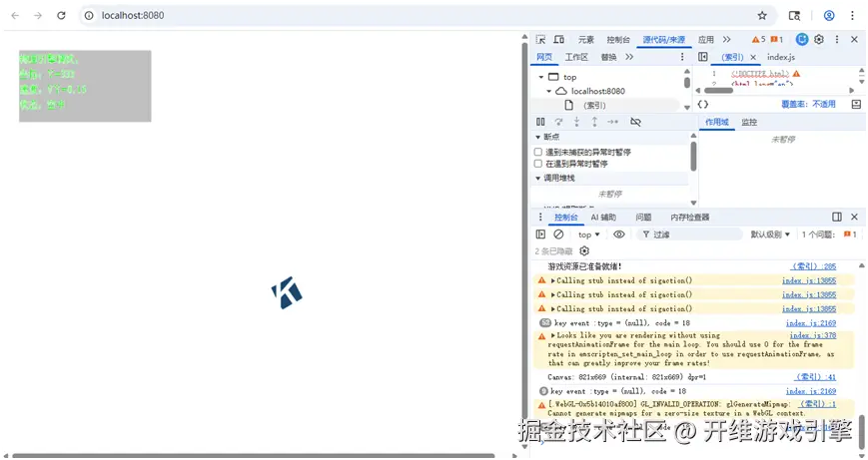Open the (索引):285 source link
Image resolution: width=868 pixels, height=460 pixels.
814,266
